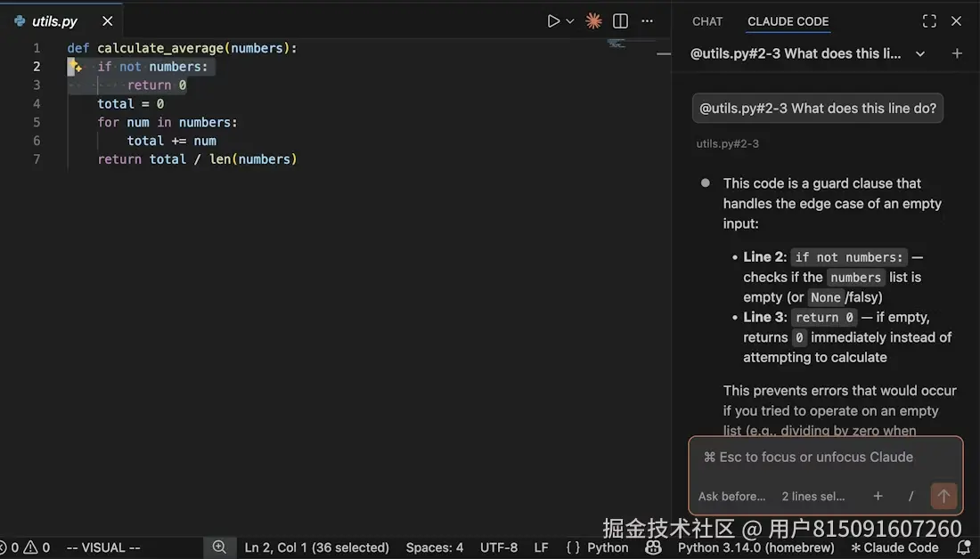Open the conversation title dropdown
This screenshot has width=980, height=559.
920,53
